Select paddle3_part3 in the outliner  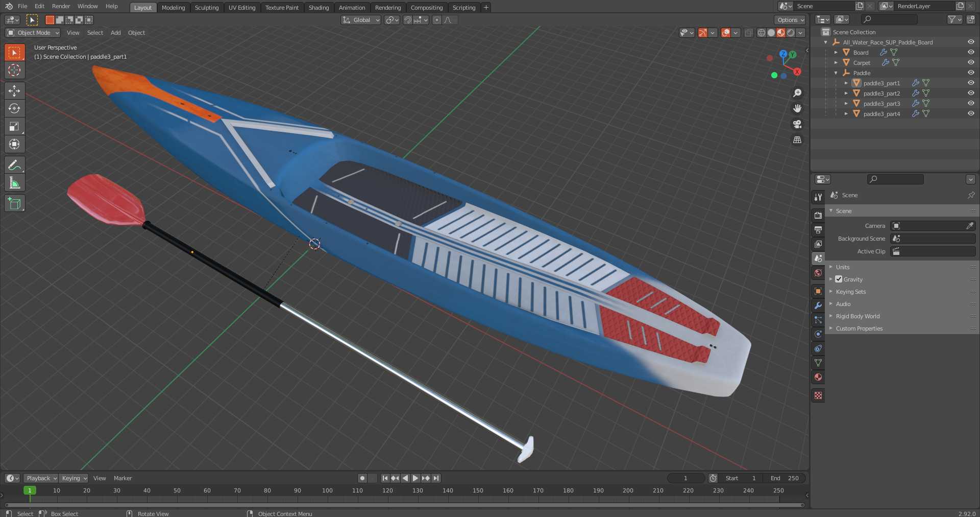click(881, 104)
